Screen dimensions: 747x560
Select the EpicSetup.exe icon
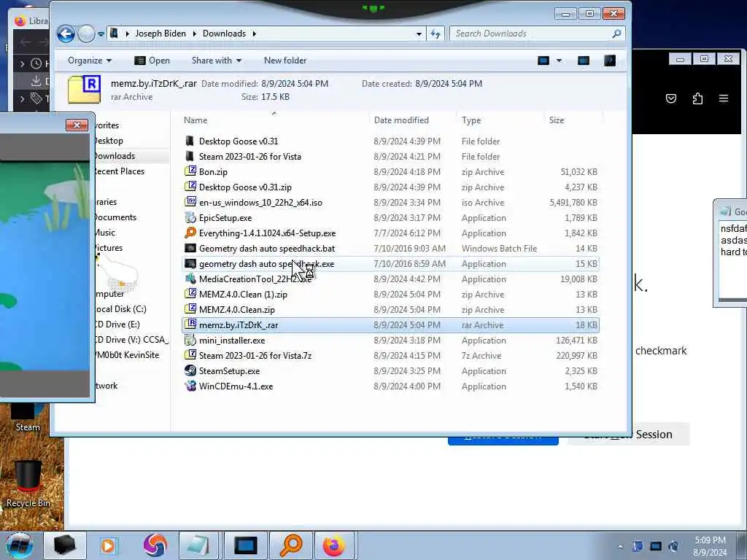coord(190,217)
